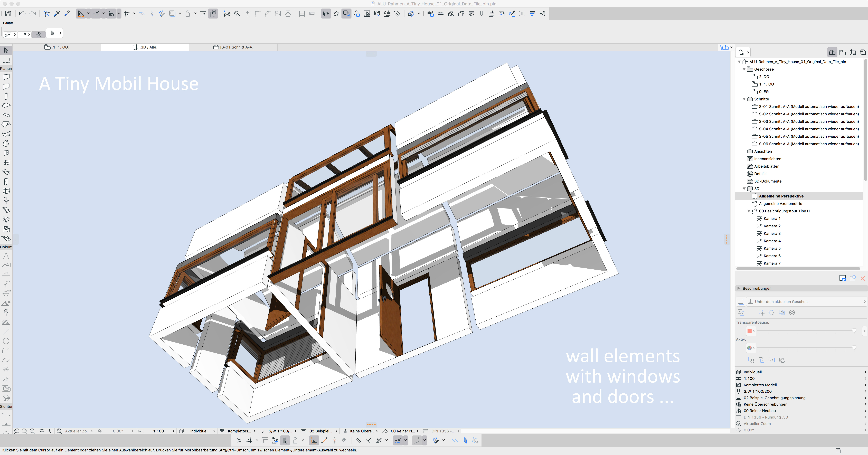Click the Zoom in magnifier icon
The width and height of the screenshot is (868, 455).
pyautogui.click(x=32, y=431)
